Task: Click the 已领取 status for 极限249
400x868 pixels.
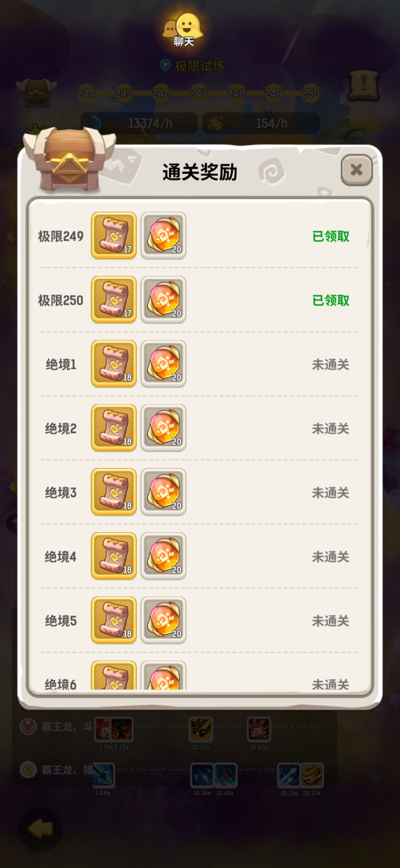Action: 331,236
